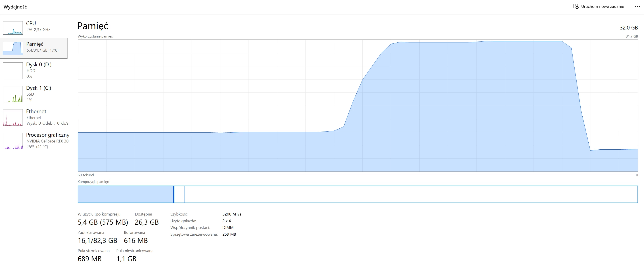This screenshot has height=268, width=644.
Task: Select the CPU 2% 2,37 GHz entry
Action: point(38,29)
